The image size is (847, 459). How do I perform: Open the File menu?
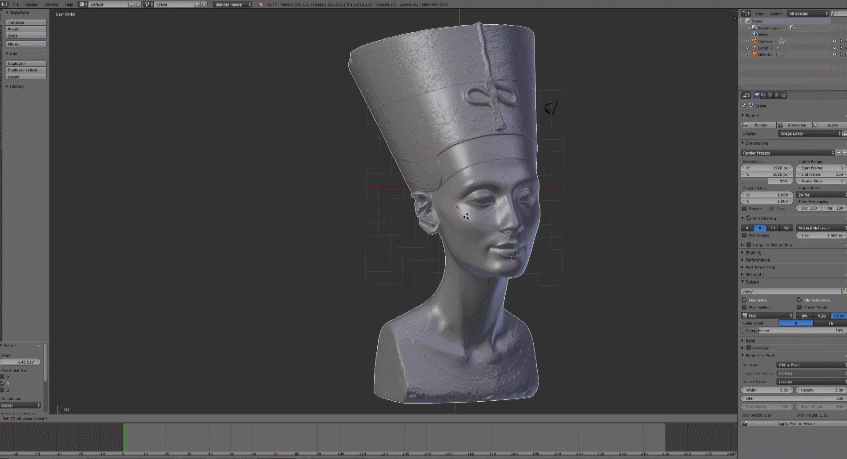click(17, 4)
